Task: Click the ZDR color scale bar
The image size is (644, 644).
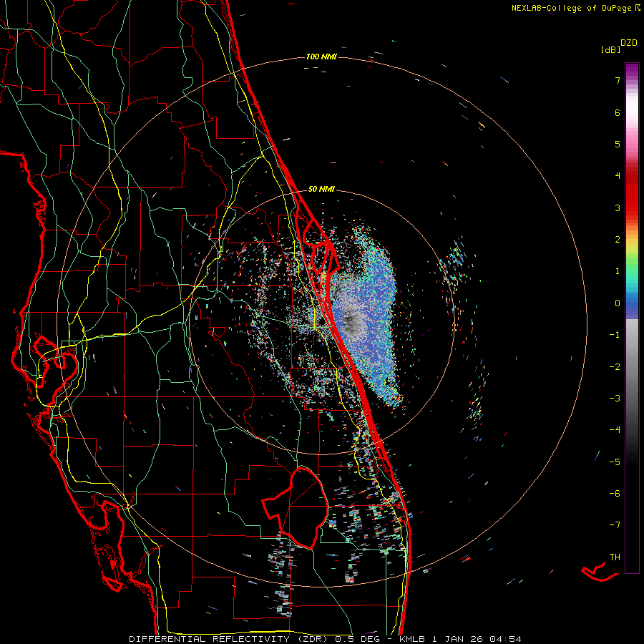Action: click(632, 318)
